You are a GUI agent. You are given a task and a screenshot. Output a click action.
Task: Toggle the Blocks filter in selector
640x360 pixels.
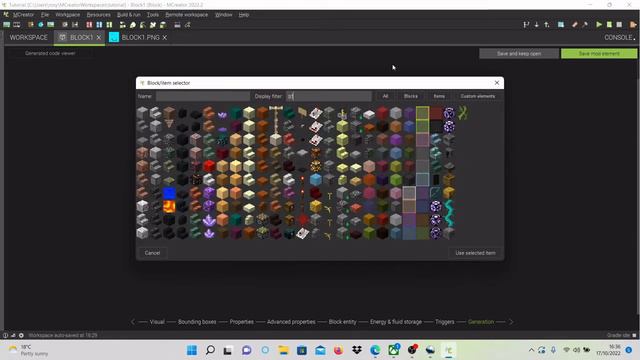point(411,96)
